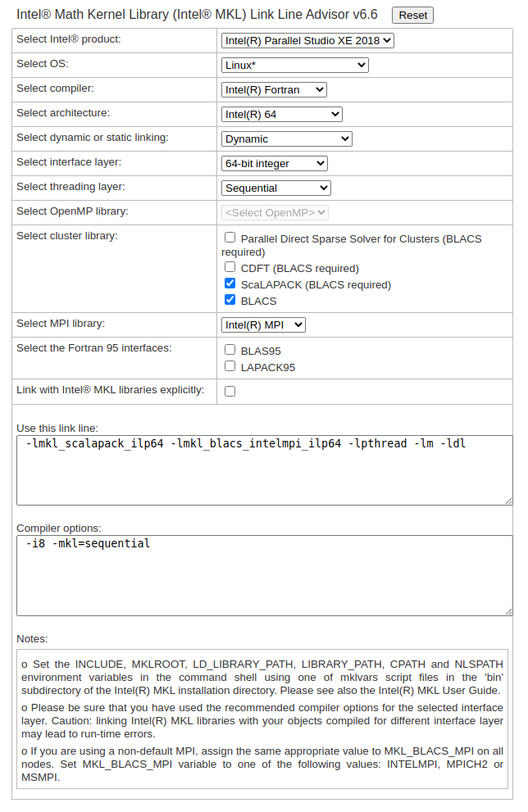The image size is (528, 812).
Task: Click the "Select threading layer:" label
Action: [71, 187]
